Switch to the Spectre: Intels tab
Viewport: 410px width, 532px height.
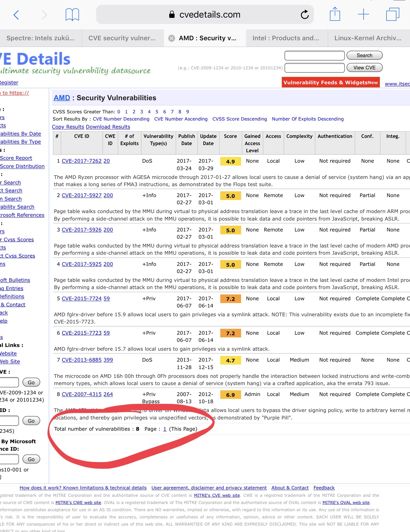pyautogui.click(x=41, y=38)
